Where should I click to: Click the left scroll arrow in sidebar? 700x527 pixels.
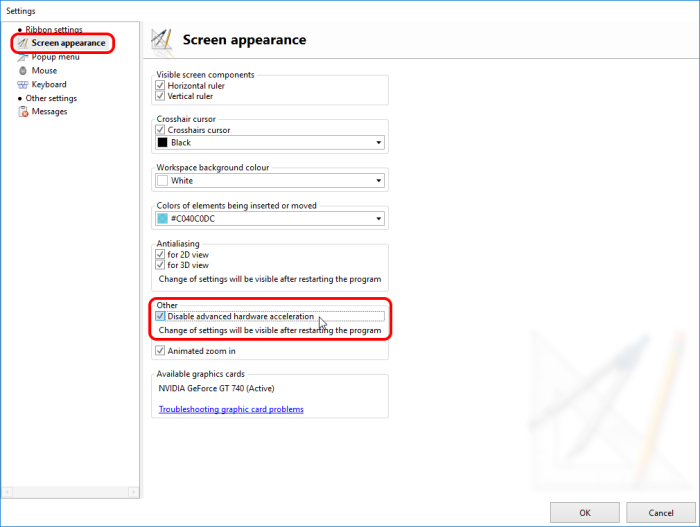(x=8, y=491)
